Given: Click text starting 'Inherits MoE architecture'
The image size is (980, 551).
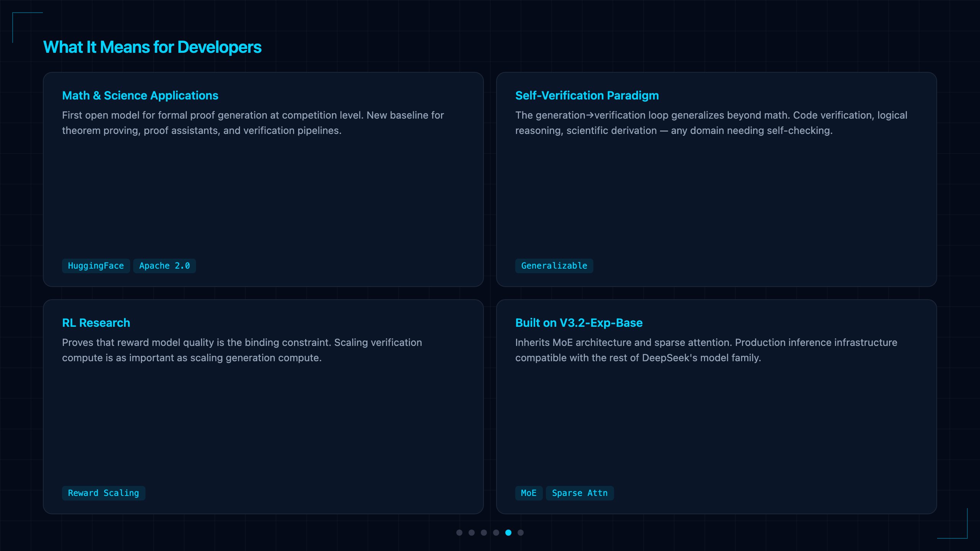Looking at the screenshot, I should tap(706, 350).
